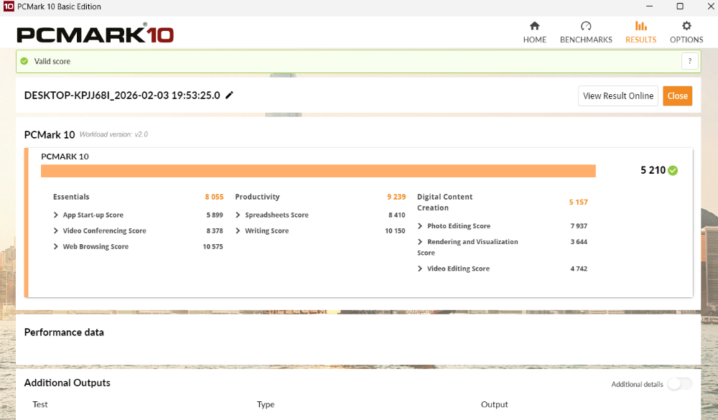Expand Web Browsing Score details

56,246
